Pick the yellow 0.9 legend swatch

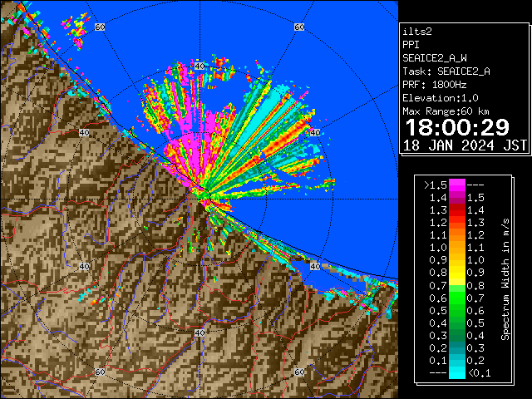(x=457, y=273)
